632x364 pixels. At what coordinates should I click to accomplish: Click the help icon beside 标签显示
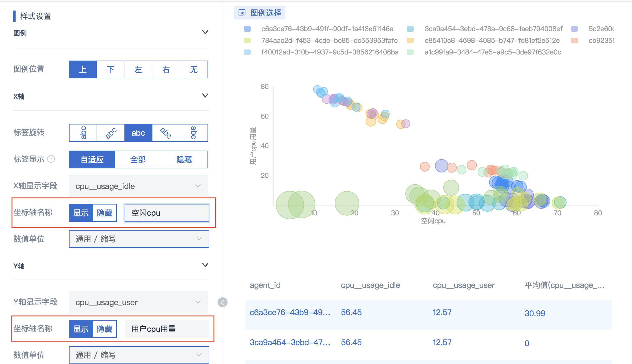click(51, 159)
